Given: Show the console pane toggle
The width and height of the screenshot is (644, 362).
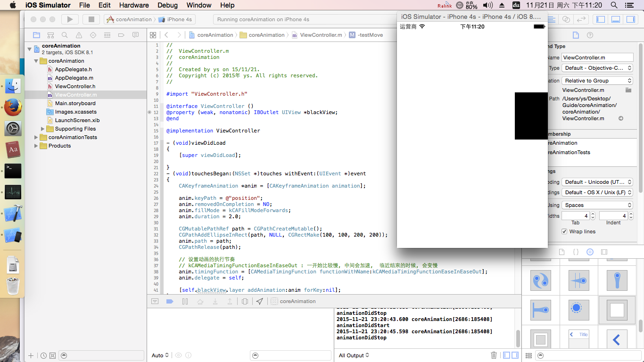Looking at the screenshot, I should pyautogui.click(x=515, y=355).
